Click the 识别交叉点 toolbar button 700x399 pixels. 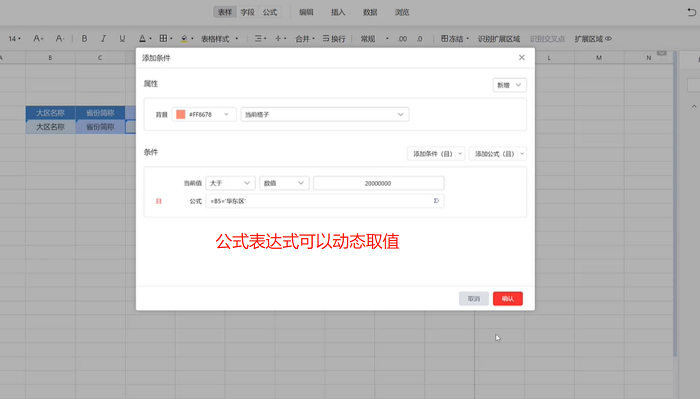click(x=547, y=39)
